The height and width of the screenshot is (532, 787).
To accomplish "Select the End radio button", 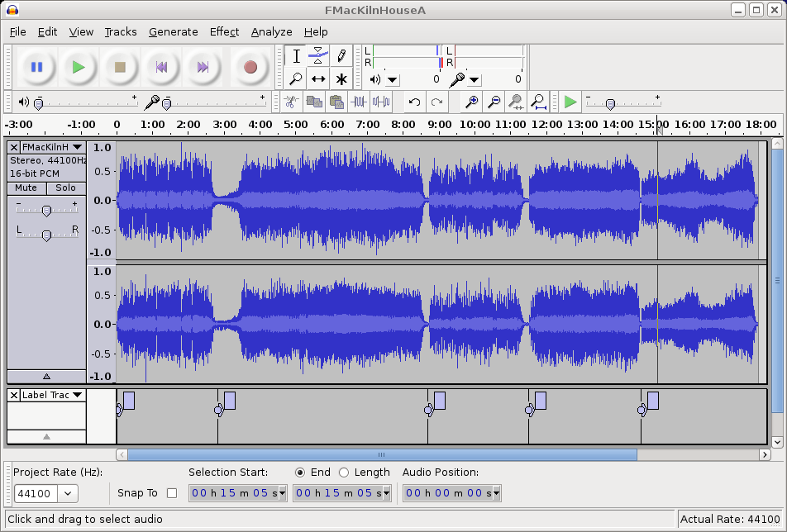I will point(300,473).
